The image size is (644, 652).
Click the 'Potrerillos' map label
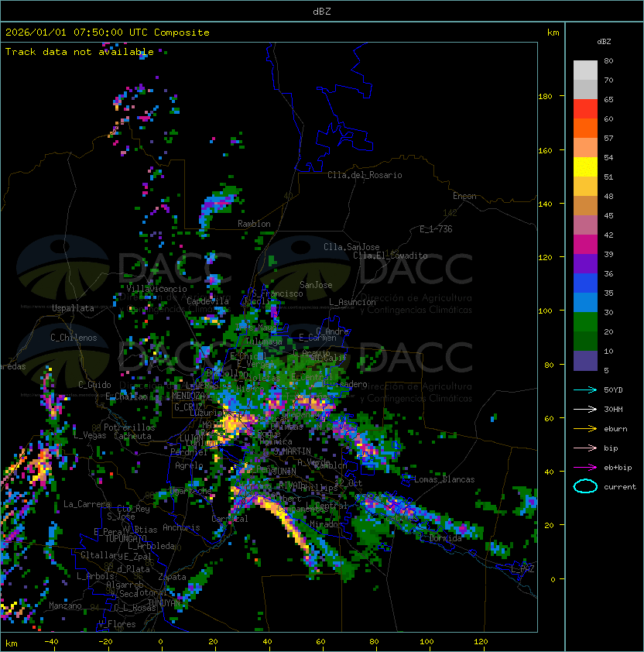tap(129, 427)
